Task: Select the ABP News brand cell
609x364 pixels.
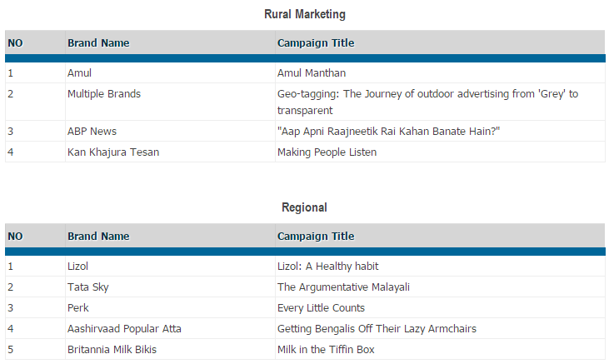Action: coord(92,132)
